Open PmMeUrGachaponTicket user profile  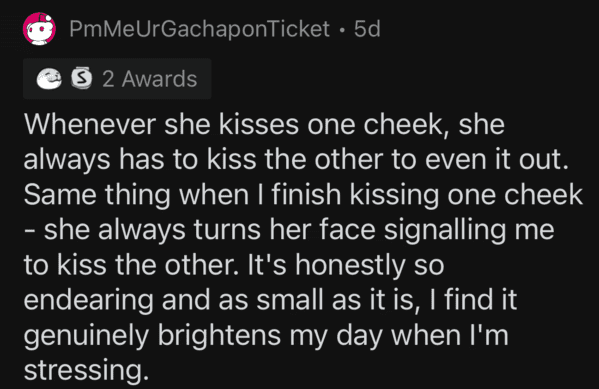(199, 29)
